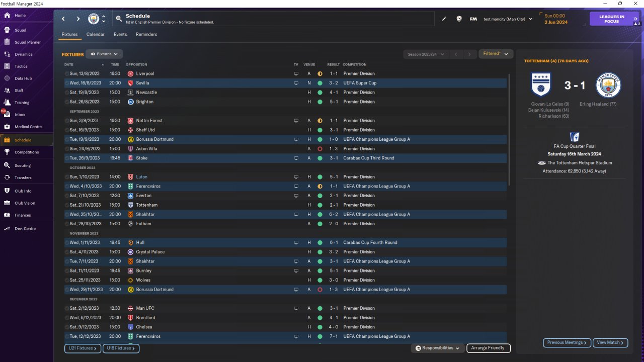This screenshot has height=362, width=644.
Task: Click the pencil edit icon in top bar
Action: [x=444, y=19]
